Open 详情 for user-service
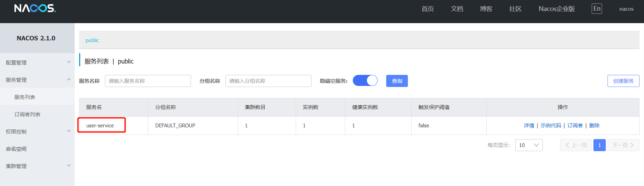Viewport: 644px width, 186px height. tap(529, 126)
